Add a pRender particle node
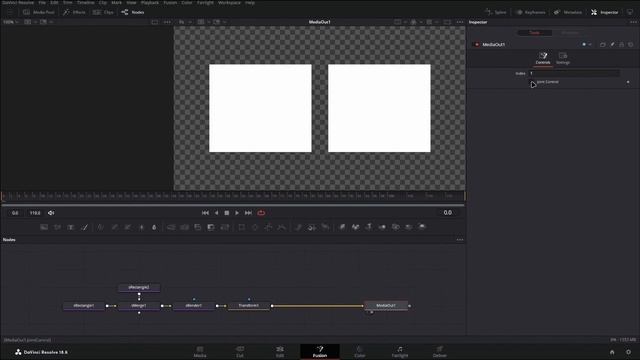Screen dimensions: 640x360 point(325,227)
